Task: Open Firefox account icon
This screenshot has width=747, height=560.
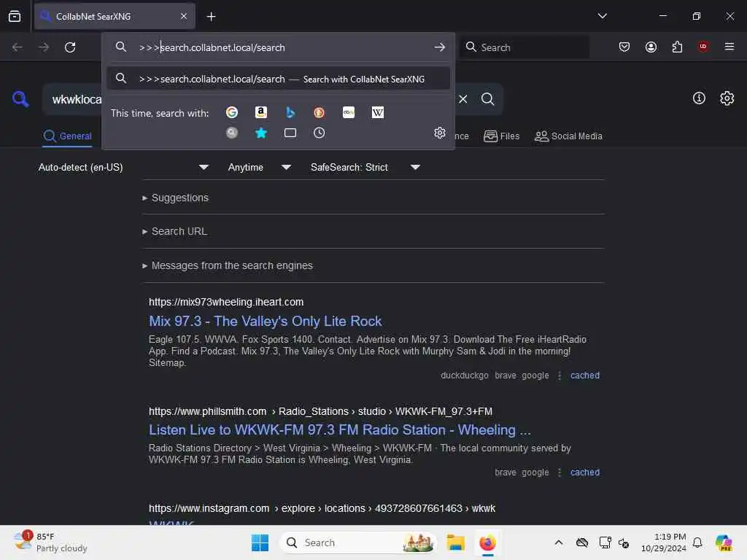Action: 651,47
